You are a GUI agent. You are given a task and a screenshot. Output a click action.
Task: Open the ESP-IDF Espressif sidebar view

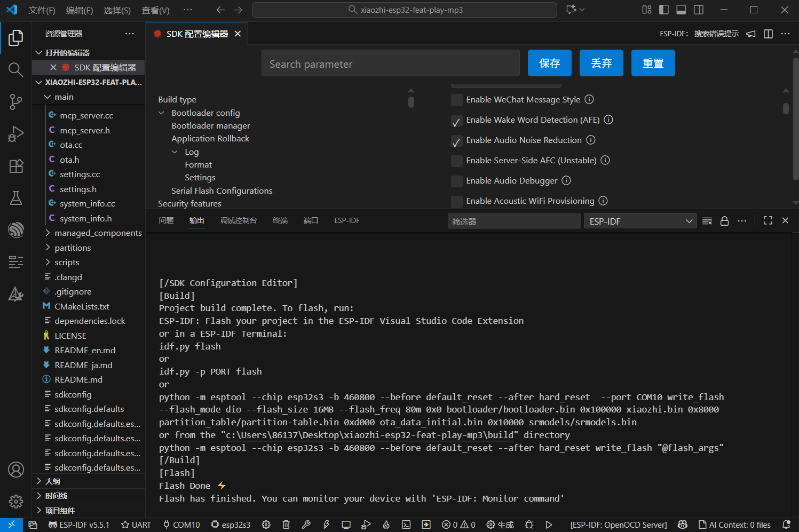pos(16,230)
